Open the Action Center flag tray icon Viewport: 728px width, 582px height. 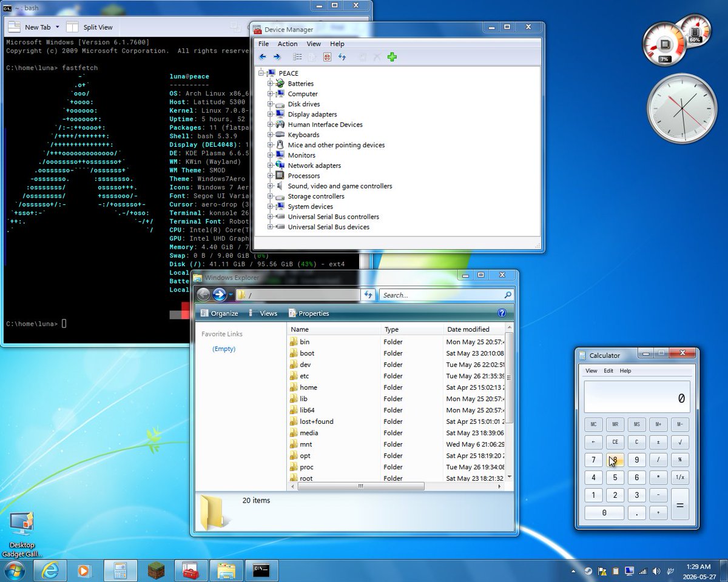[x=602, y=571]
